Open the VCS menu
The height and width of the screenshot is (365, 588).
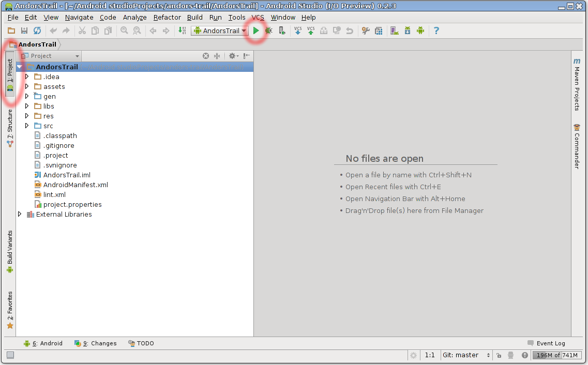click(x=258, y=17)
